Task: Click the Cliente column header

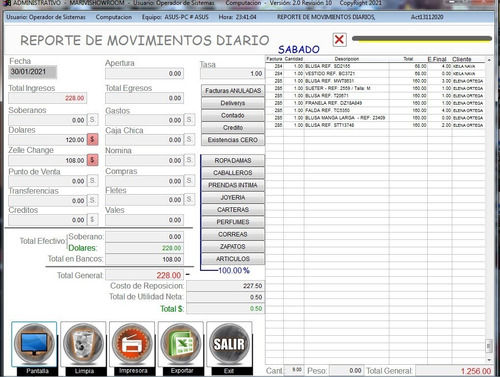Action: pos(462,59)
